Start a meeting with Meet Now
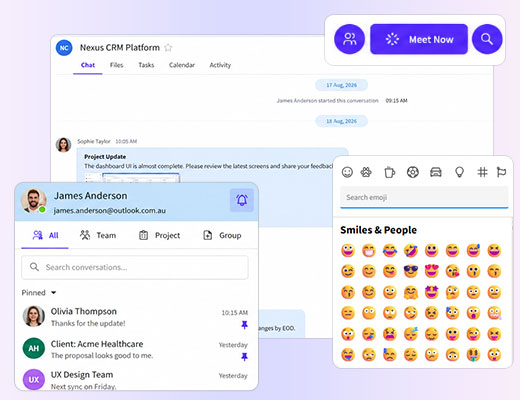Image resolution: width=520 pixels, height=400 pixels. (419, 39)
